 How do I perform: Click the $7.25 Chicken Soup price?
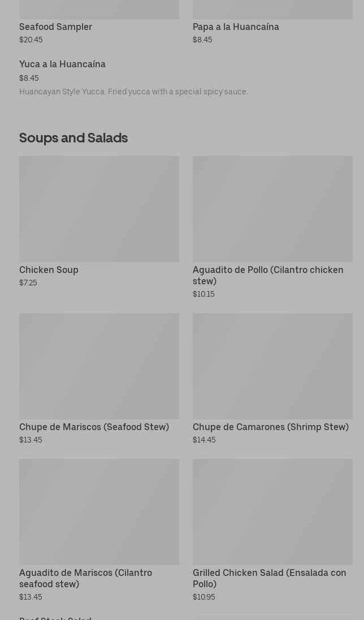pyautogui.click(x=28, y=283)
